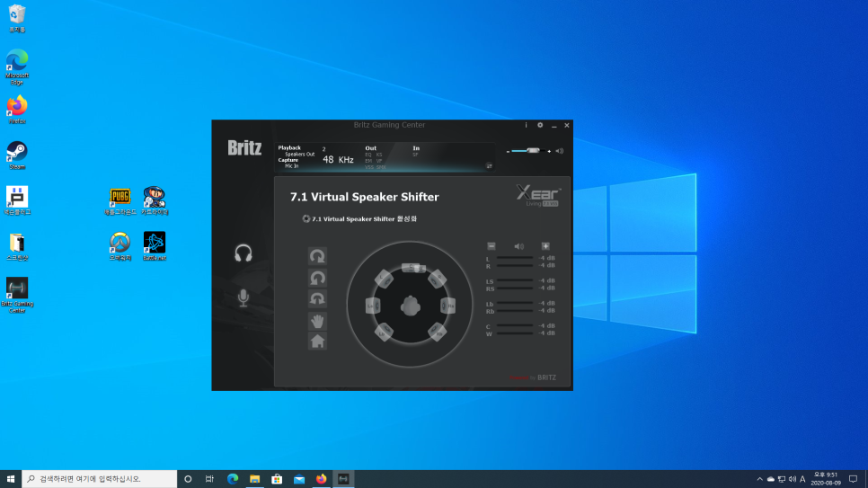868x488 pixels.
Task: Raise master volume with the plus sign
Action: click(x=549, y=151)
